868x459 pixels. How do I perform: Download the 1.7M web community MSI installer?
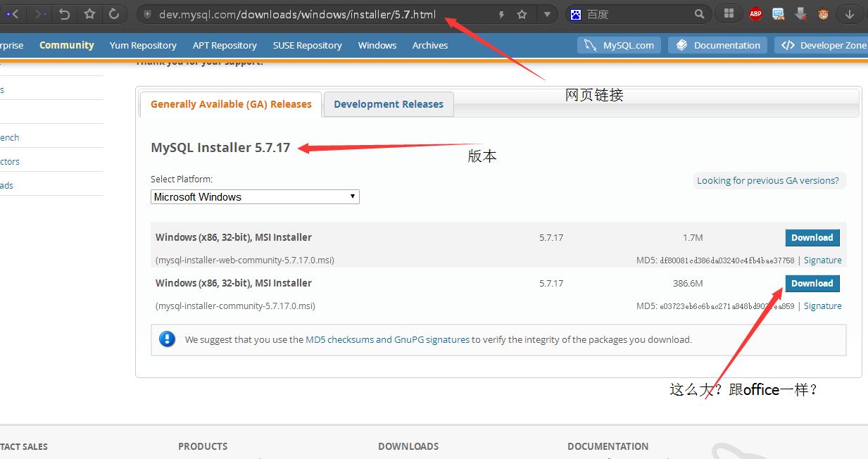tap(812, 238)
